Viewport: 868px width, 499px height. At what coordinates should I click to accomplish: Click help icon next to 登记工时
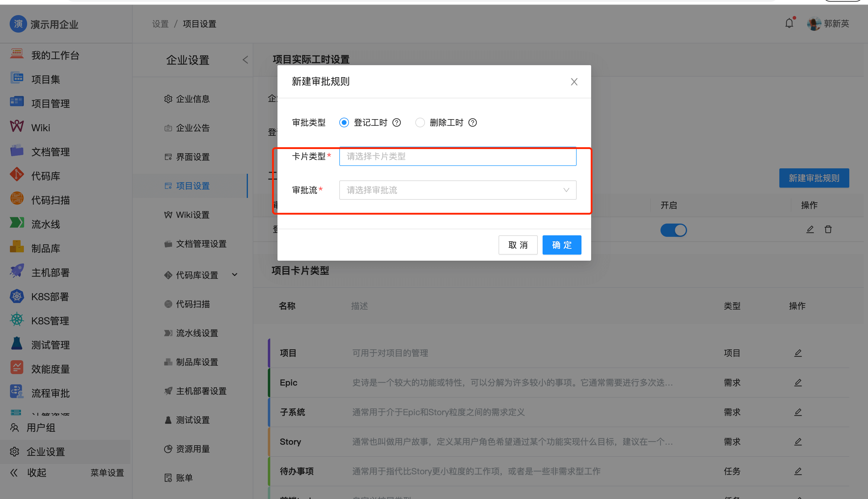(x=397, y=123)
